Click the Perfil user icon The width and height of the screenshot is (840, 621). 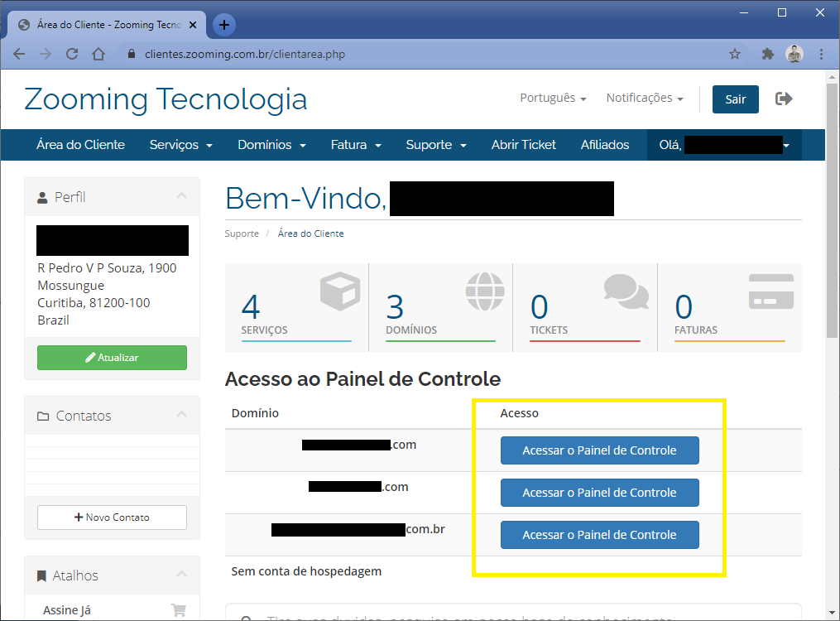(x=42, y=198)
